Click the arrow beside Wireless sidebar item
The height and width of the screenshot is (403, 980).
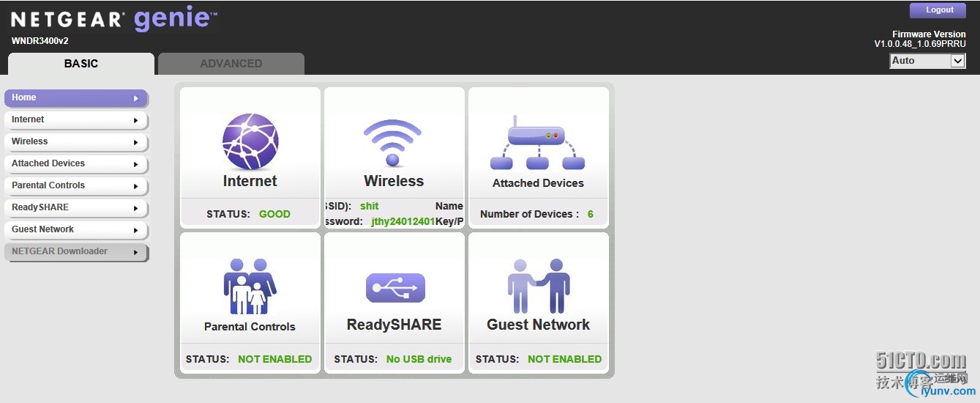[136, 142]
